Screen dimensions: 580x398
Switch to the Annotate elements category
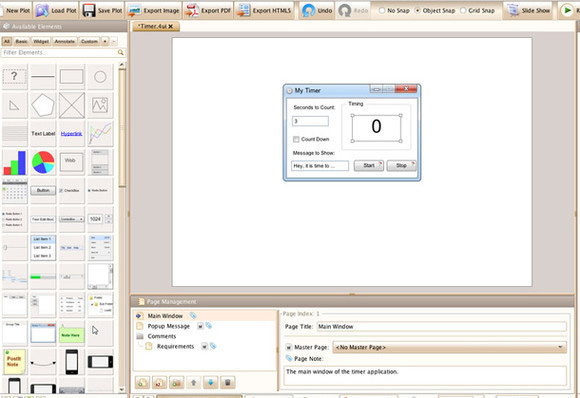(x=65, y=41)
